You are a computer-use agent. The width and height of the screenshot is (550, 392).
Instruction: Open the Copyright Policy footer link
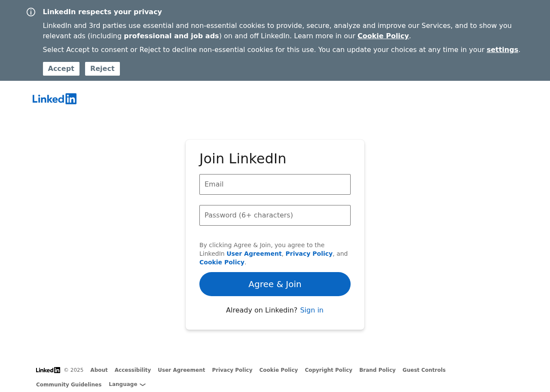pos(328,370)
